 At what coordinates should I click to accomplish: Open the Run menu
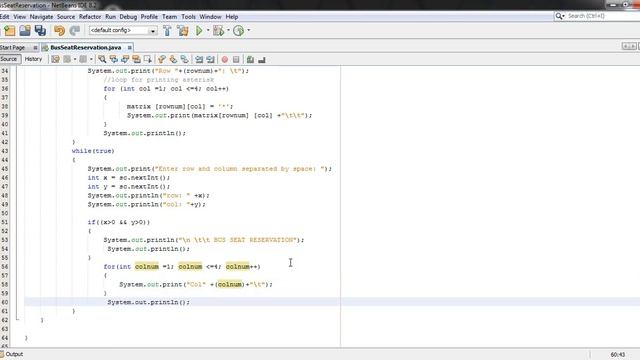[x=110, y=17]
